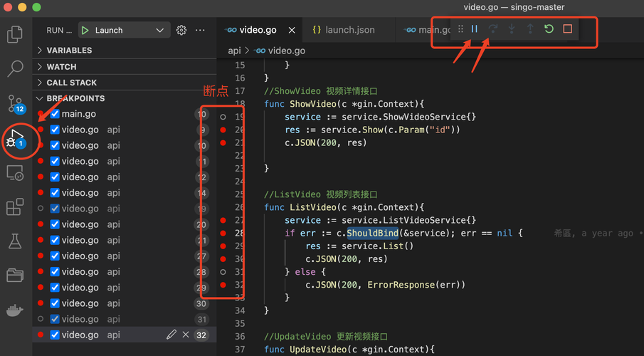Click the highlighted ShouldBind method in code

click(372, 233)
